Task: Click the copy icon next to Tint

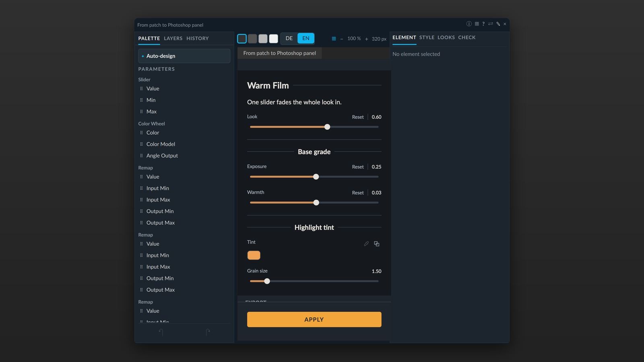Action: coord(377,244)
